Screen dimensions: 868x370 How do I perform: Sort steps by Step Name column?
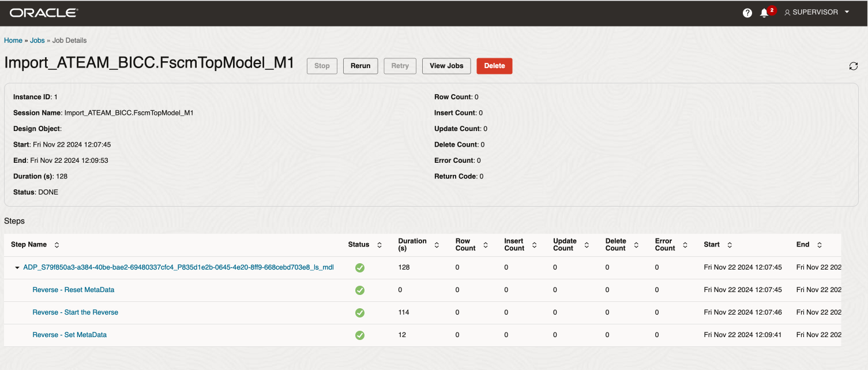pos(57,245)
